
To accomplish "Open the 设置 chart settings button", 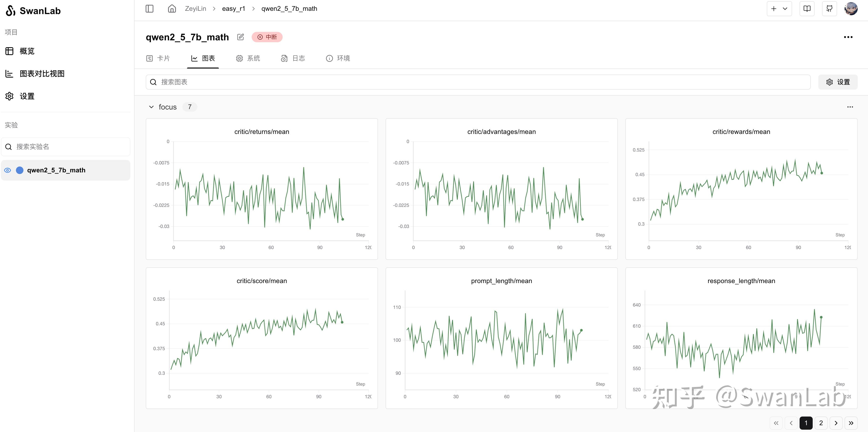I will tap(838, 82).
